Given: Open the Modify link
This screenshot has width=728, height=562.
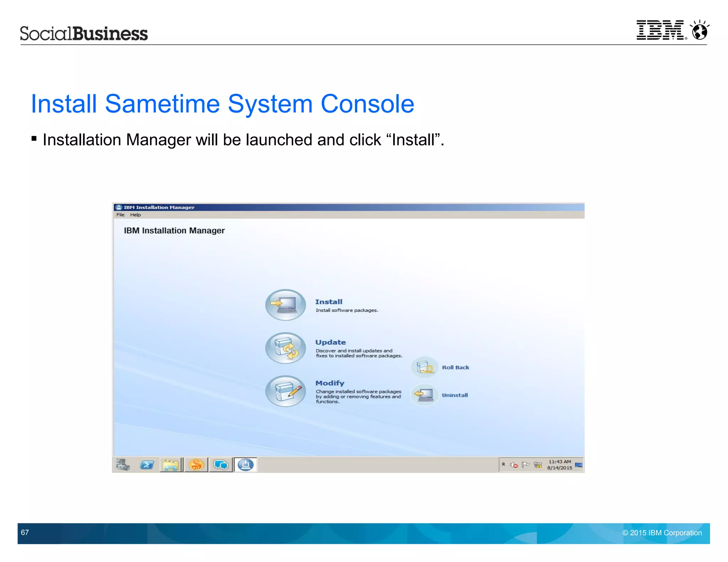Looking at the screenshot, I should pos(330,383).
